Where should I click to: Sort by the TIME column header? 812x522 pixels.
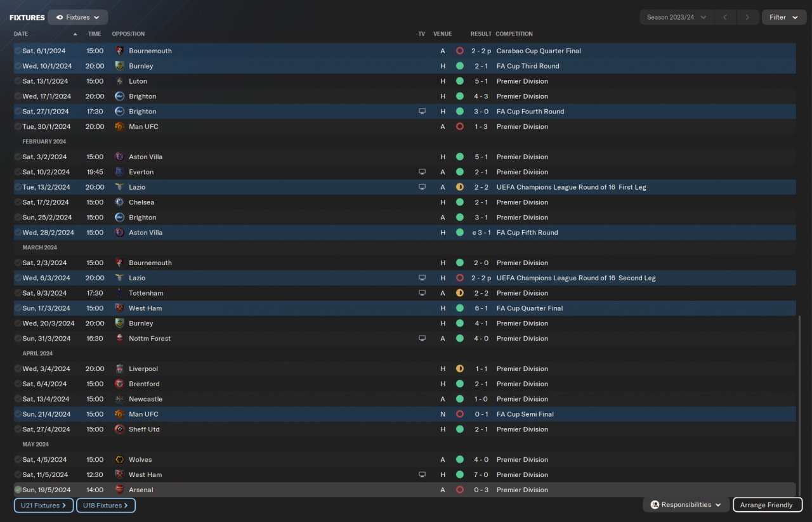(95, 34)
